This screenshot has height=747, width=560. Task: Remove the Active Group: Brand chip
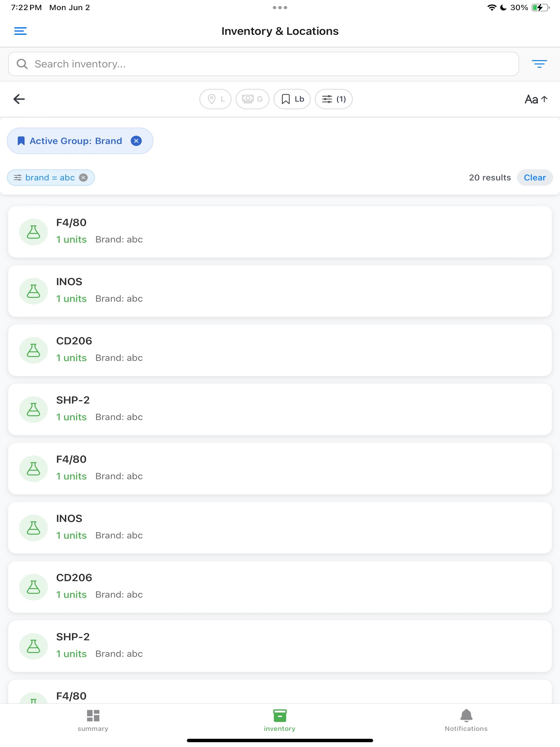(x=136, y=141)
